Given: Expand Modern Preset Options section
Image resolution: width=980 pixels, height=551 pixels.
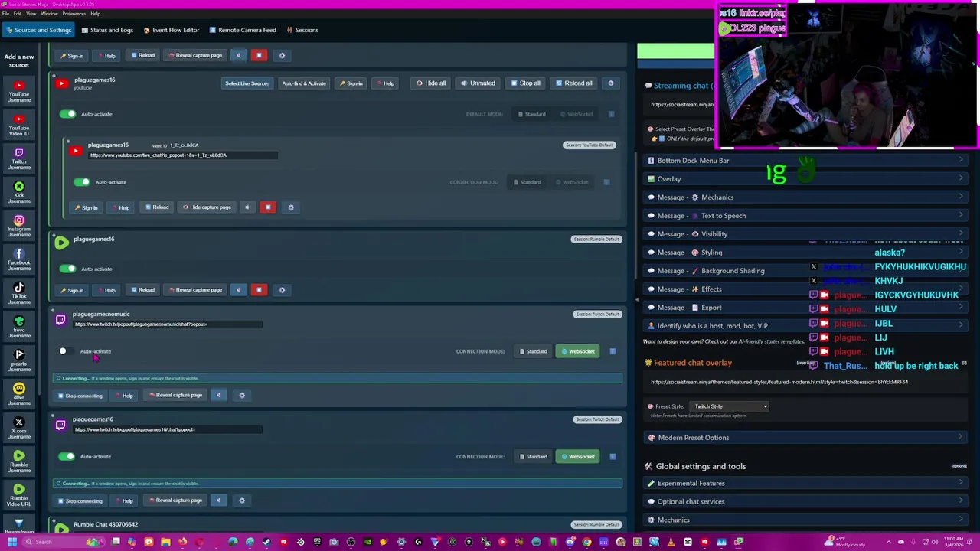Looking at the screenshot, I should coord(805,438).
